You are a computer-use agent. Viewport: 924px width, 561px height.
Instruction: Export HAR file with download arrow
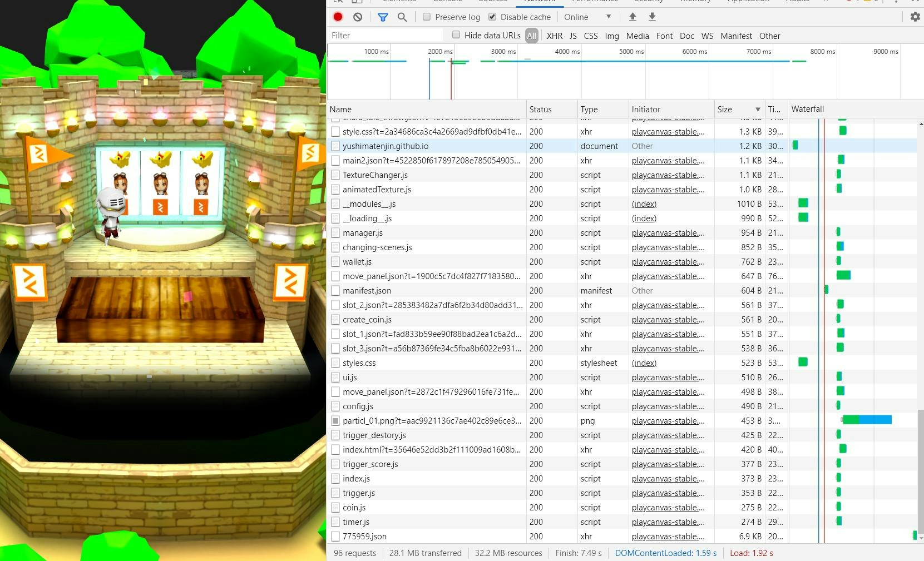(652, 17)
